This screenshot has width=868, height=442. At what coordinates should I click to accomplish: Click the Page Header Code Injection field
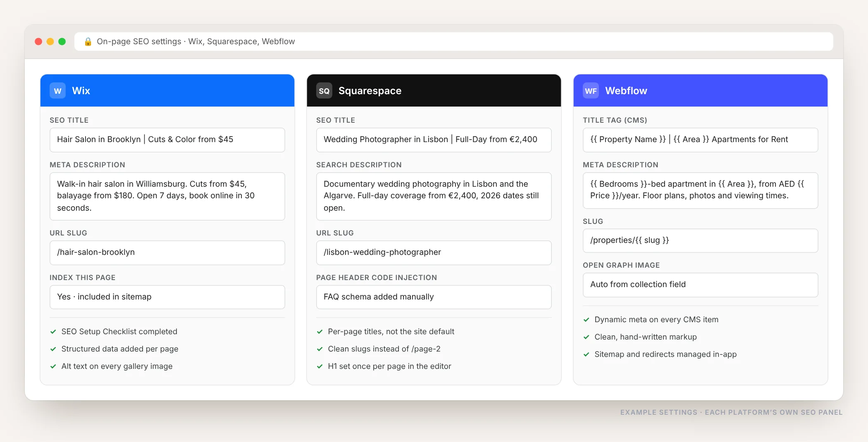pos(434,297)
